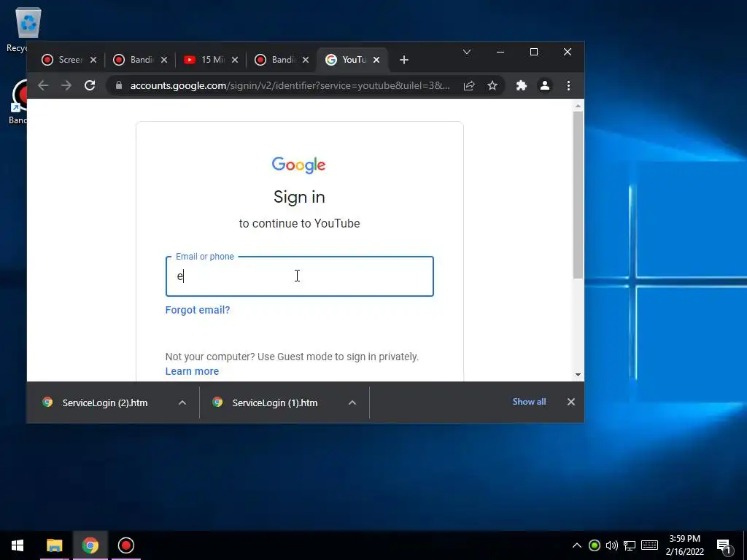Close the active YouTube sign-in tab

(376, 60)
